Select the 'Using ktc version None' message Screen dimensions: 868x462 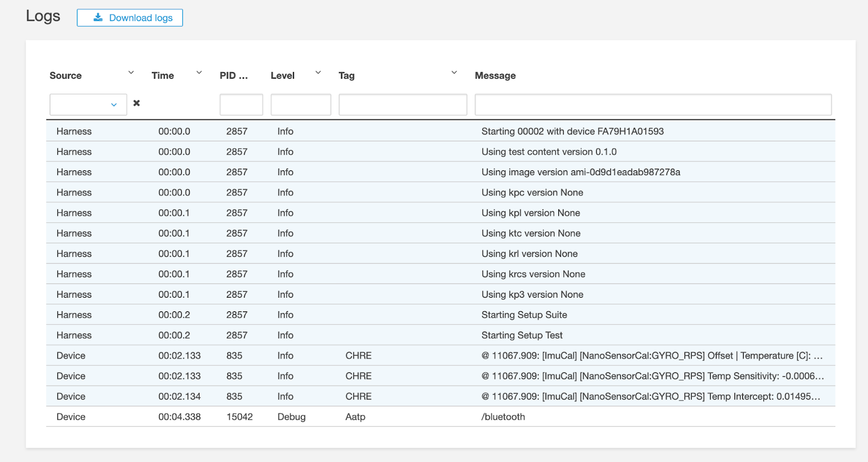[531, 233]
